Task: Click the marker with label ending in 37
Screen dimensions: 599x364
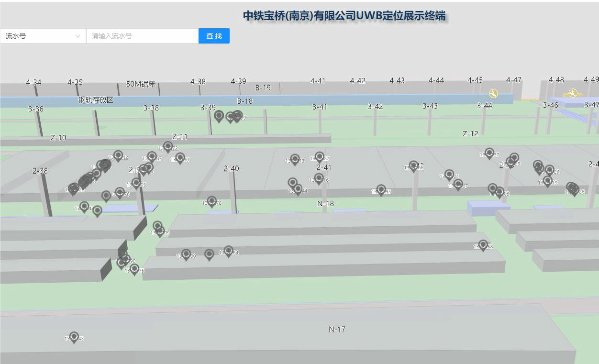Action: coord(489,153)
